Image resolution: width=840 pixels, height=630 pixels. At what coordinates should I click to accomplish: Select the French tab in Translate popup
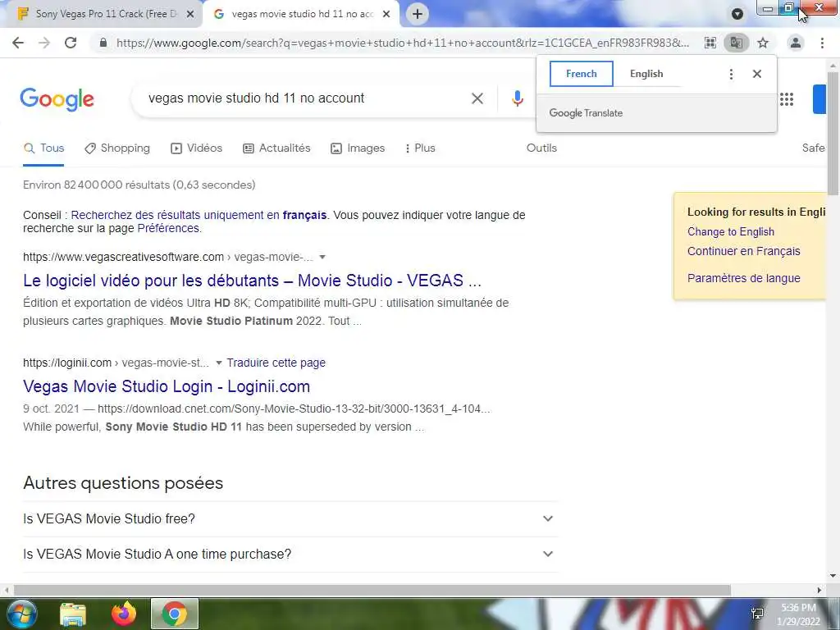click(582, 74)
